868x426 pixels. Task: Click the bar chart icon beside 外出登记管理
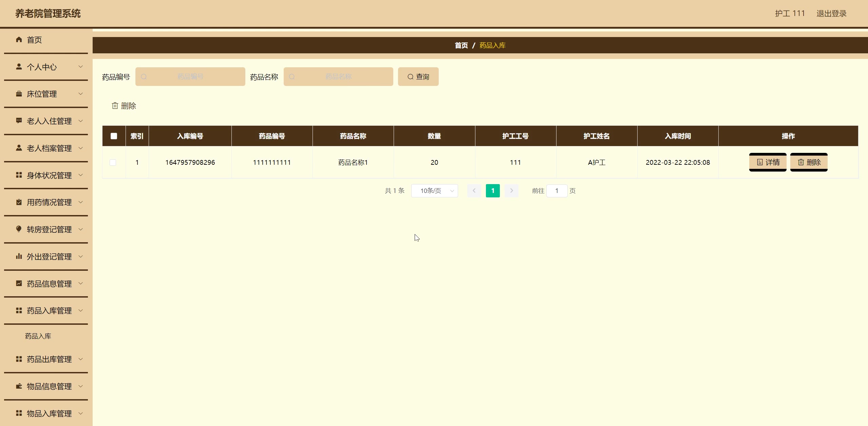tap(19, 256)
